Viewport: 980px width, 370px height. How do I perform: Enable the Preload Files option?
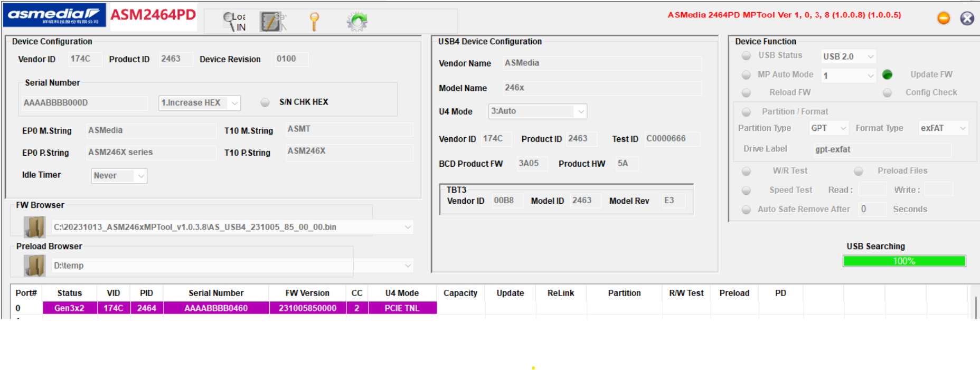coord(859,171)
